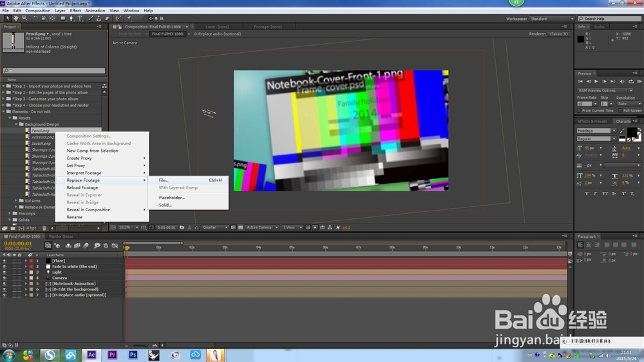Choose File... in Replace Footage submenu

pos(188,180)
